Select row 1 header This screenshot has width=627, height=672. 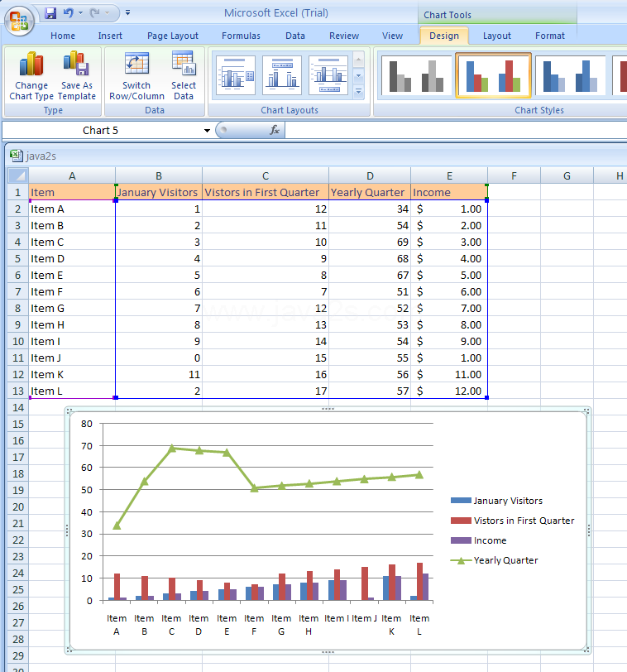point(18,193)
